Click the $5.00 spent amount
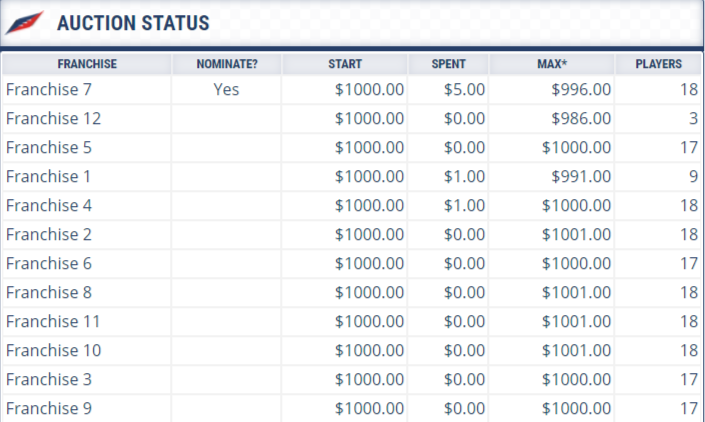This screenshot has width=705, height=422. [464, 89]
